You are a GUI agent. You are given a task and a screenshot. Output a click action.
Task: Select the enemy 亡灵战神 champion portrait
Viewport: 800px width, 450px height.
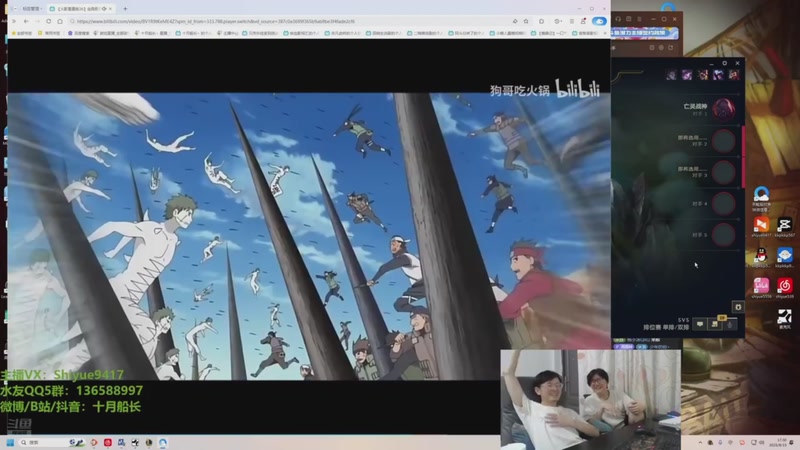coord(723,109)
